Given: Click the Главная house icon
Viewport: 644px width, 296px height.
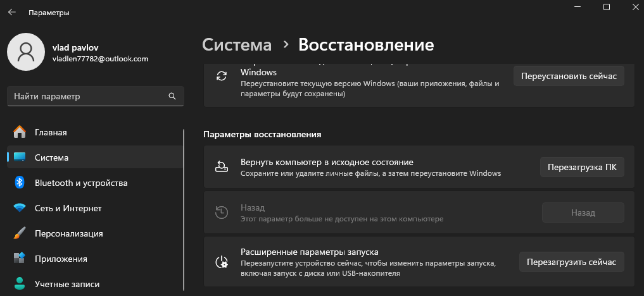Looking at the screenshot, I should tap(20, 132).
